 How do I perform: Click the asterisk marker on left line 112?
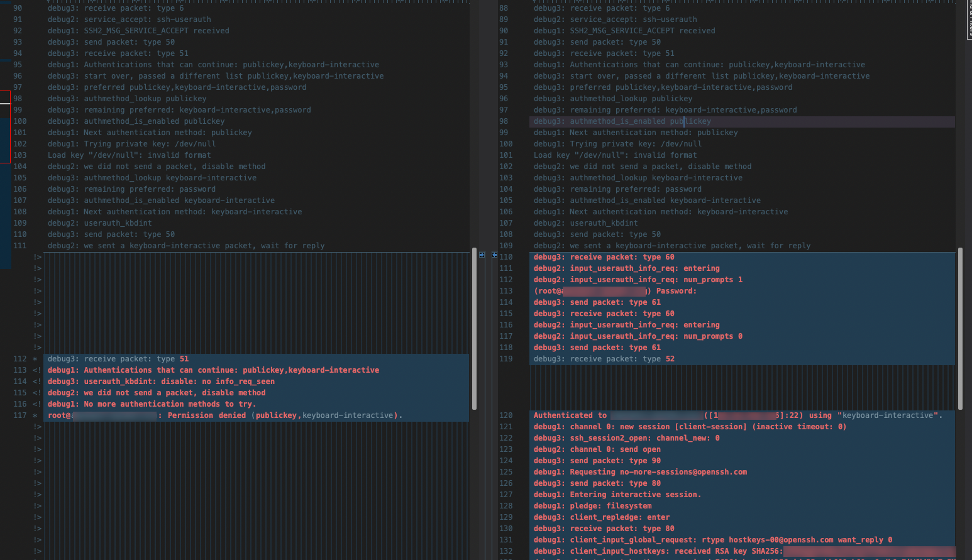[x=35, y=359]
